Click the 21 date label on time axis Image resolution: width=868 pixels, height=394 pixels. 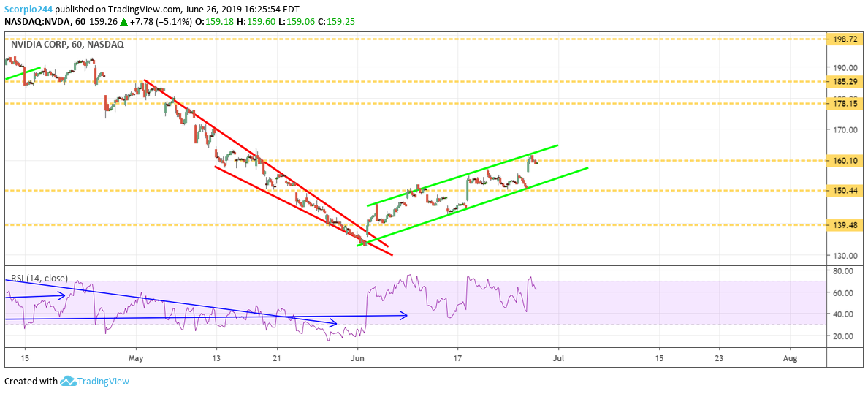coord(277,358)
